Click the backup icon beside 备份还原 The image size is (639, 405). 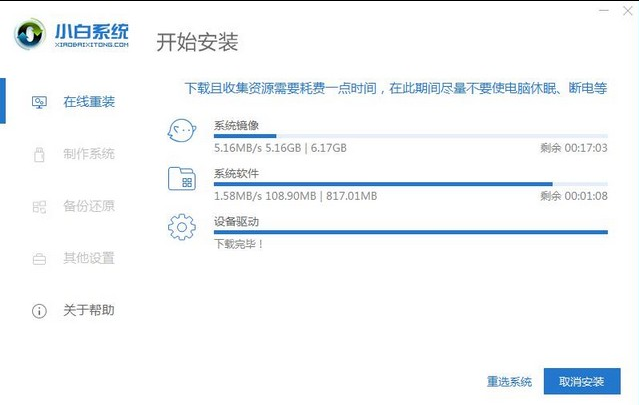(39, 206)
